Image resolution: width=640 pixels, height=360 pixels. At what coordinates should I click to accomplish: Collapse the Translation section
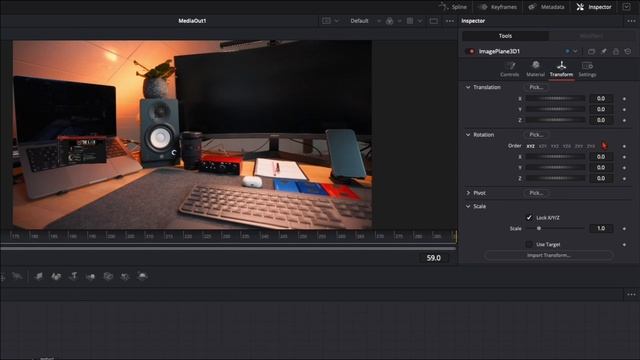pos(468,87)
